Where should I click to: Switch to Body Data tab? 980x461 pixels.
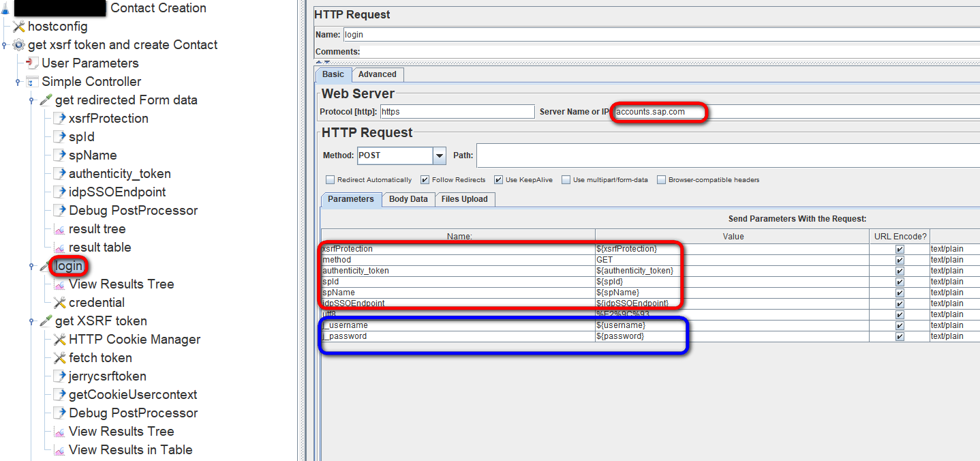coord(408,199)
